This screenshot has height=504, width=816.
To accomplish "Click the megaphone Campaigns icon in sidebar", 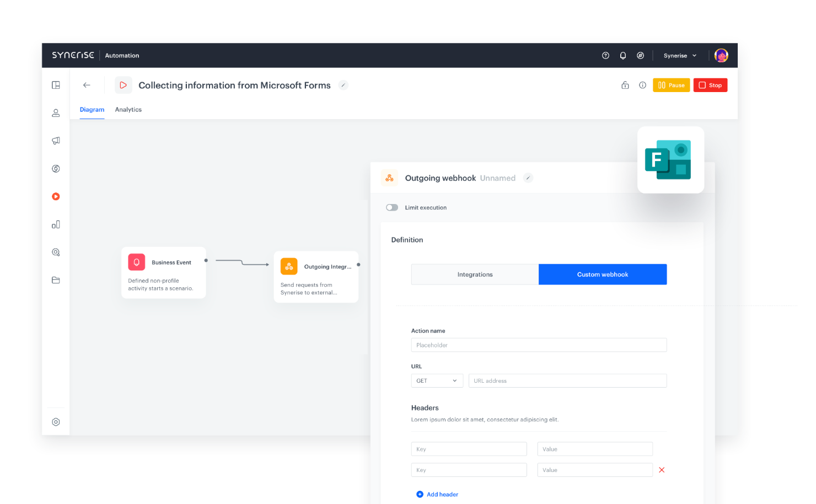I will coord(56,141).
